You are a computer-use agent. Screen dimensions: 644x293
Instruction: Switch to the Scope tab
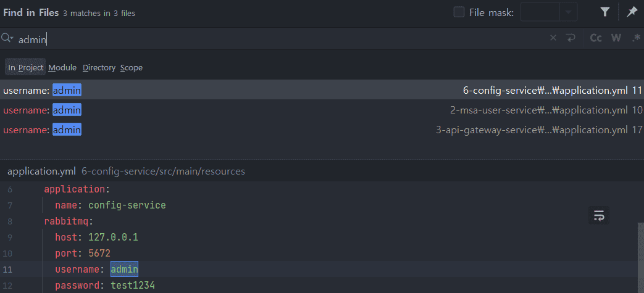132,68
